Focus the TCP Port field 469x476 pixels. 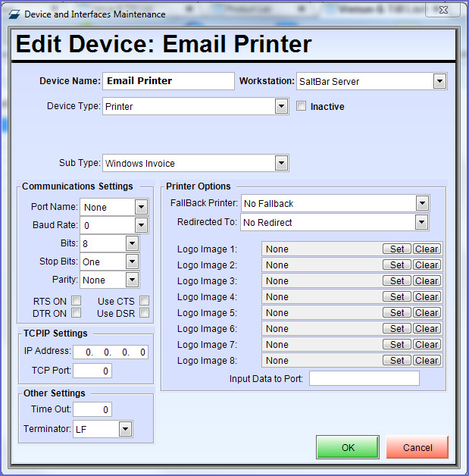(92, 371)
